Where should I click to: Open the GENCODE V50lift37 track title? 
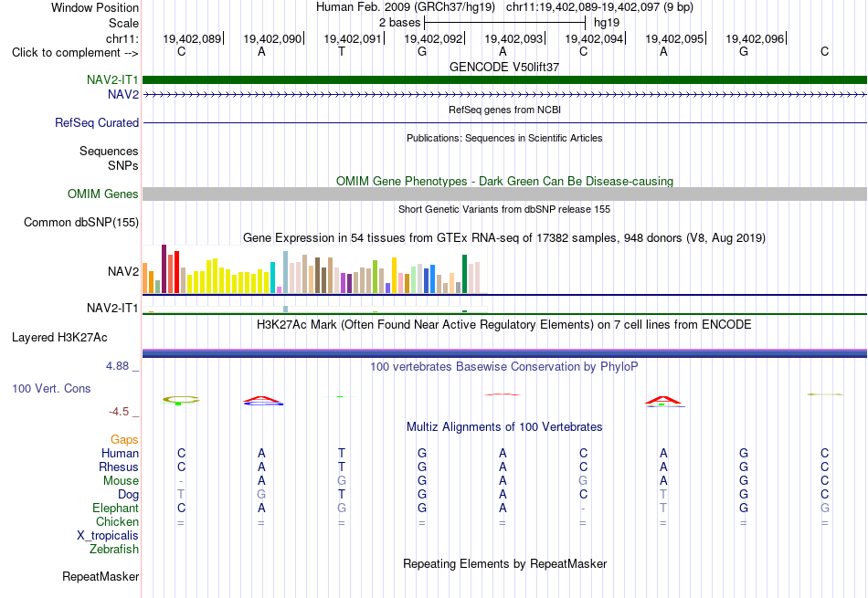click(504, 67)
